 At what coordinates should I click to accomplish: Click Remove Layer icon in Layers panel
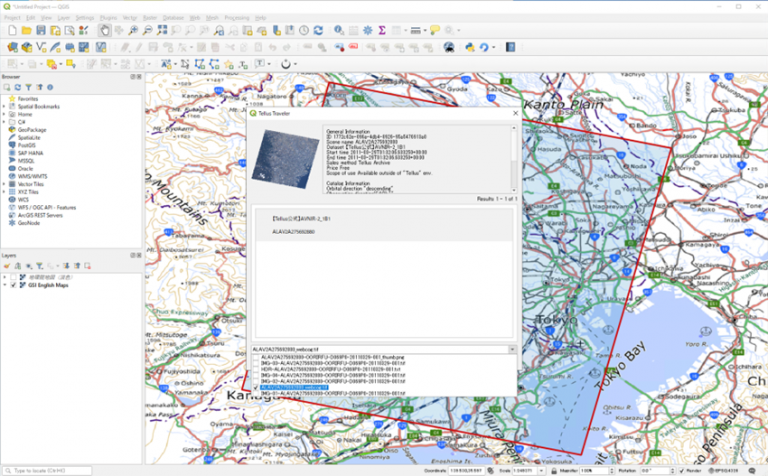click(x=88, y=266)
